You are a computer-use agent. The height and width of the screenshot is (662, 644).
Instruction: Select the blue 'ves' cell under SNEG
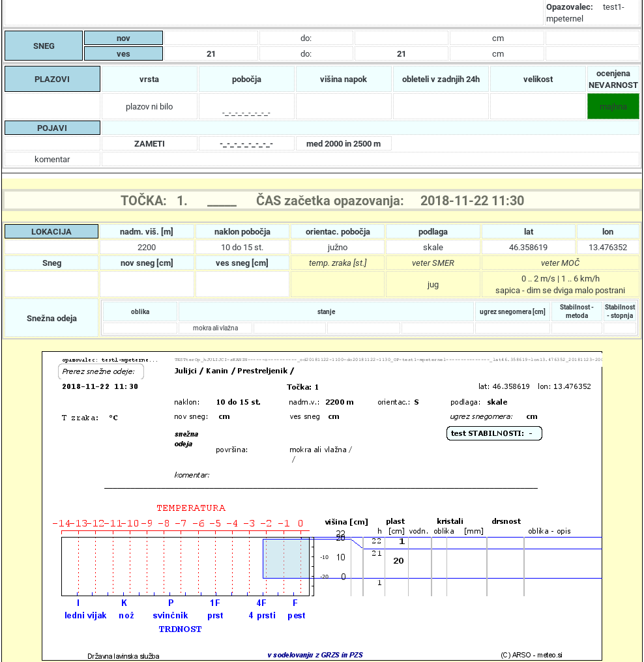coord(123,53)
